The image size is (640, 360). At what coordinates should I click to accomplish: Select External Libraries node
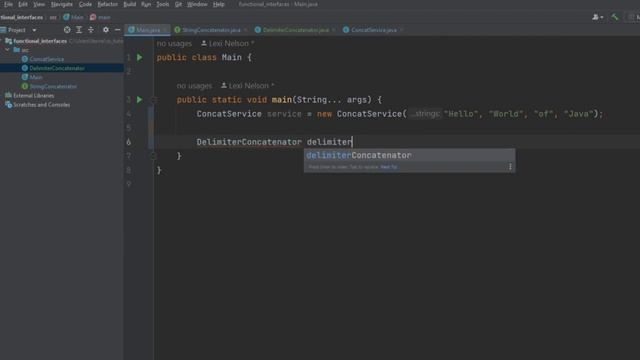click(33, 96)
